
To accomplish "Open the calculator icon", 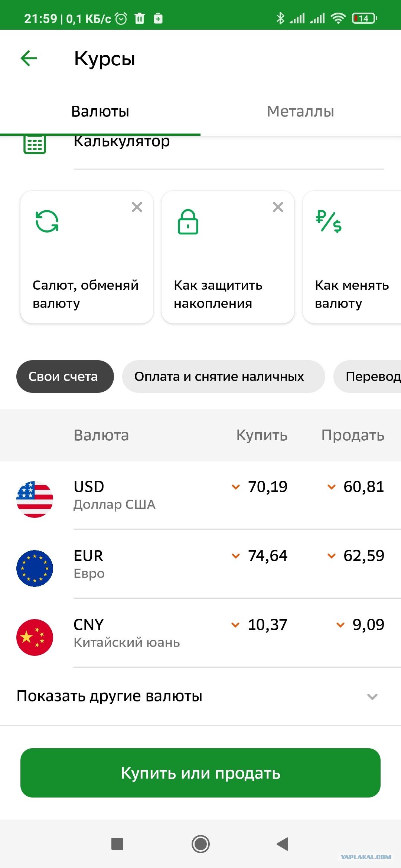I will (x=35, y=144).
